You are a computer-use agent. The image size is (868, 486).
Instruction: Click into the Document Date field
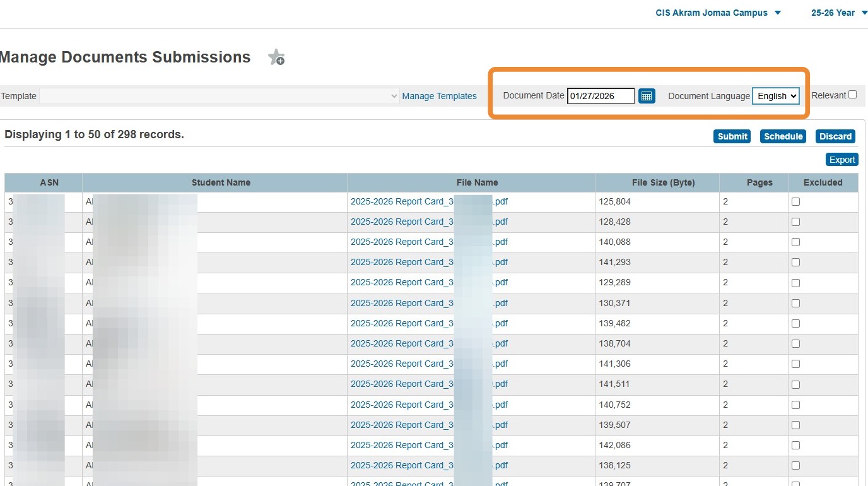[x=601, y=96]
